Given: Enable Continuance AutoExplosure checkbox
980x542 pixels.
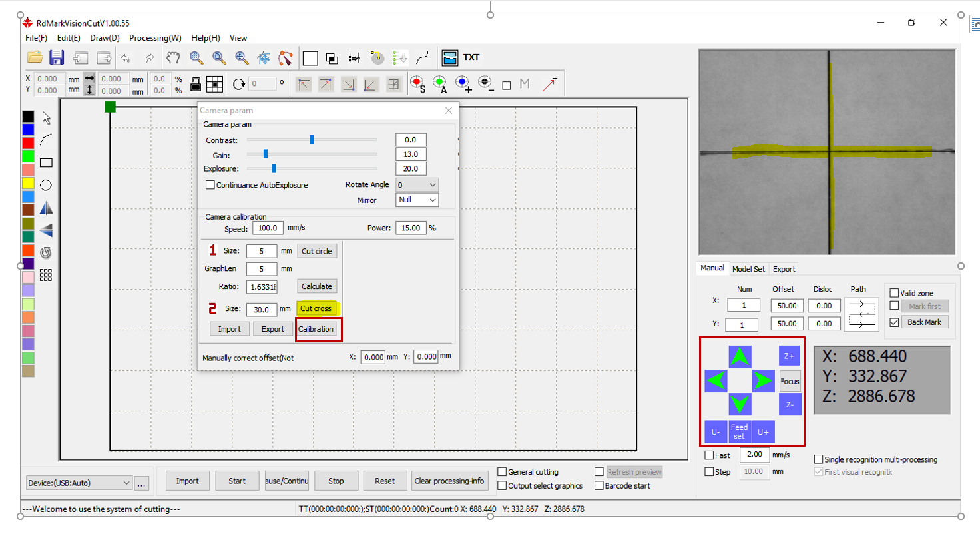Looking at the screenshot, I should [210, 185].
